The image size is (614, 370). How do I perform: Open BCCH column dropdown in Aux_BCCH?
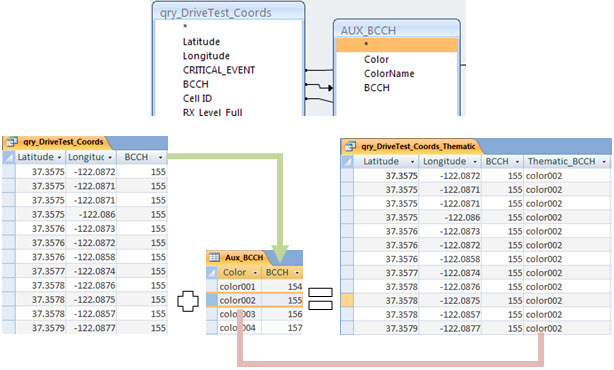[x=297, y=273]
